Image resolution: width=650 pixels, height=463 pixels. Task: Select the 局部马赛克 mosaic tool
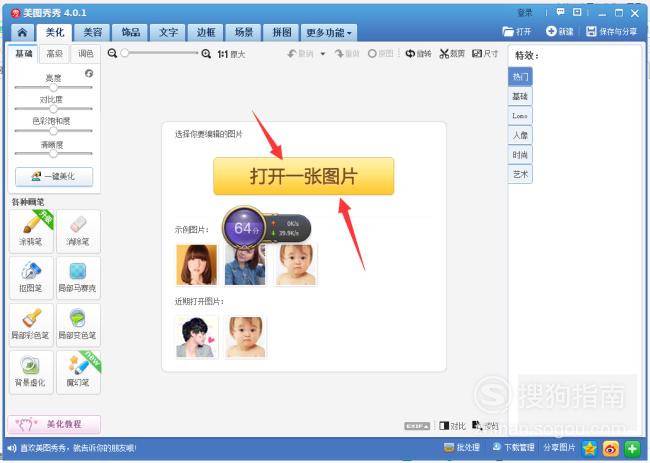tap(78, 278)
